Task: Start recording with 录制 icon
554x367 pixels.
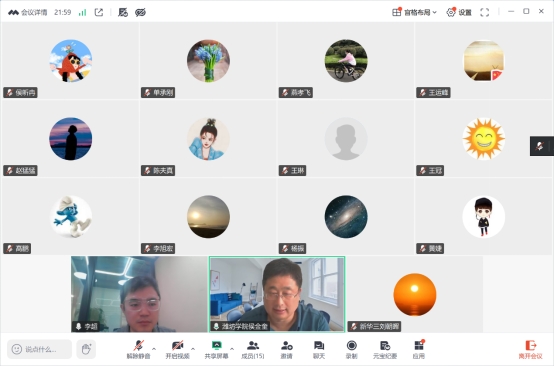Action: (x=352, y=349)
